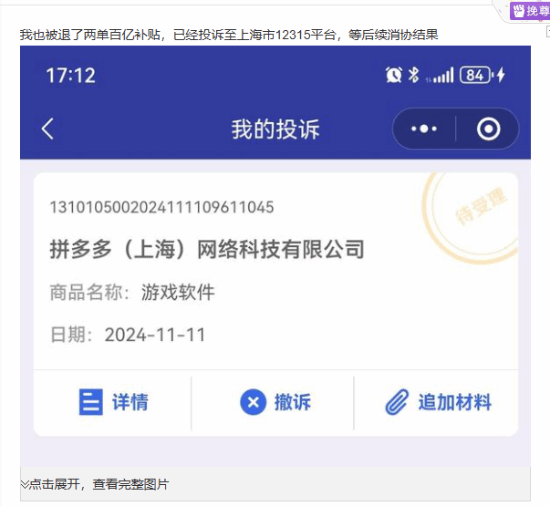Open the three-dot more options menu

[424, 129]
